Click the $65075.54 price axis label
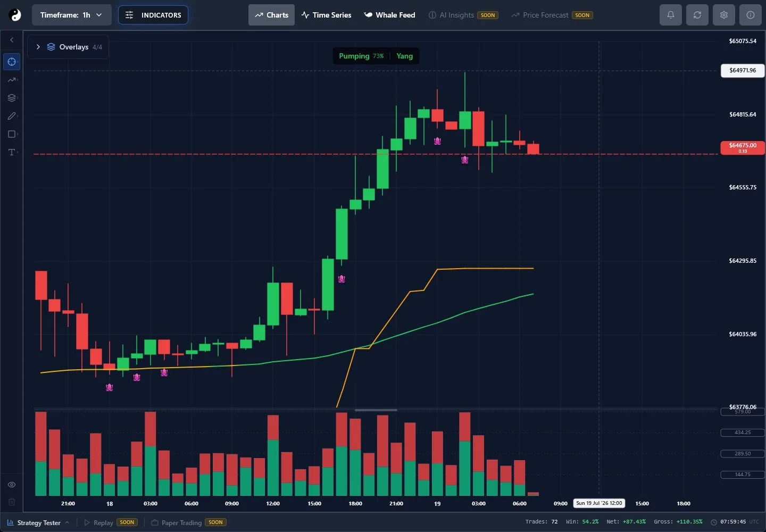Image resolution: width=766 pixels, height=532 pixels. [743, 41]
